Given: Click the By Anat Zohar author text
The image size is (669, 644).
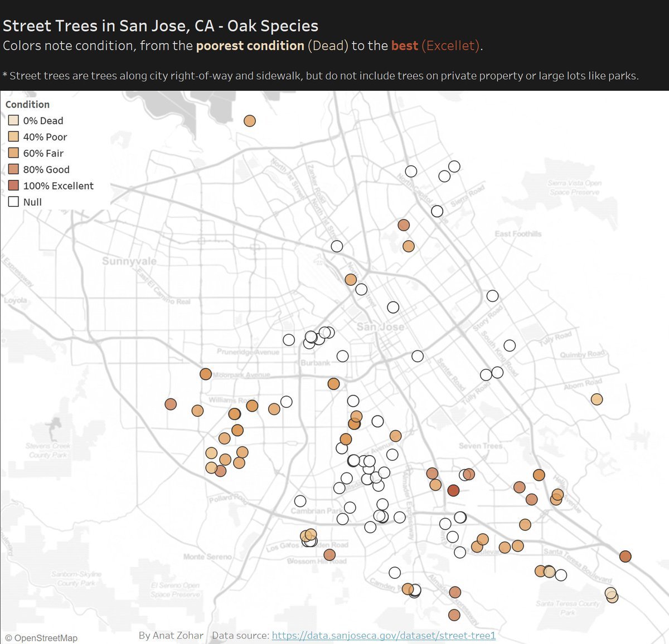Looking at the screenshot, I should (171, 635).
